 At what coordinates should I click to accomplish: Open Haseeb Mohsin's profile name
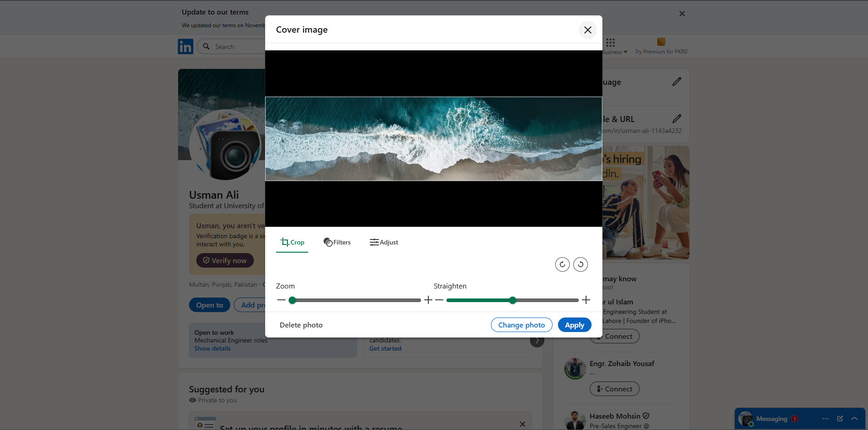615,416
